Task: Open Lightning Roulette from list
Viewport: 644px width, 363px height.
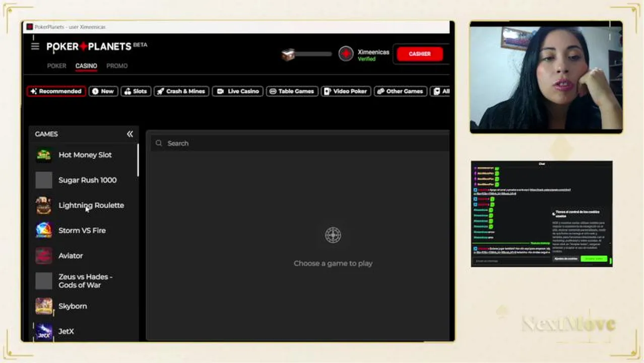Action: pos(91,205)
